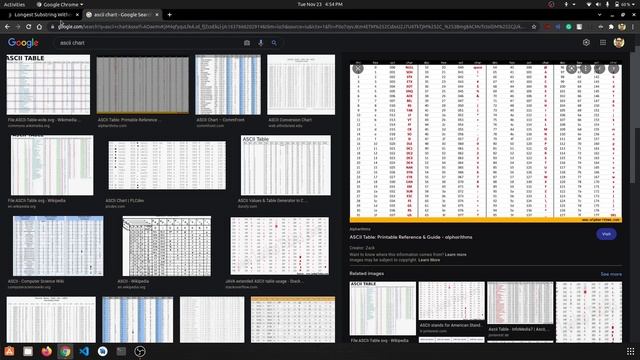Image resolution: width=640 pixels, height=360 pixels.
Task: Show applications grid in the dock
Action: (630, 351)
